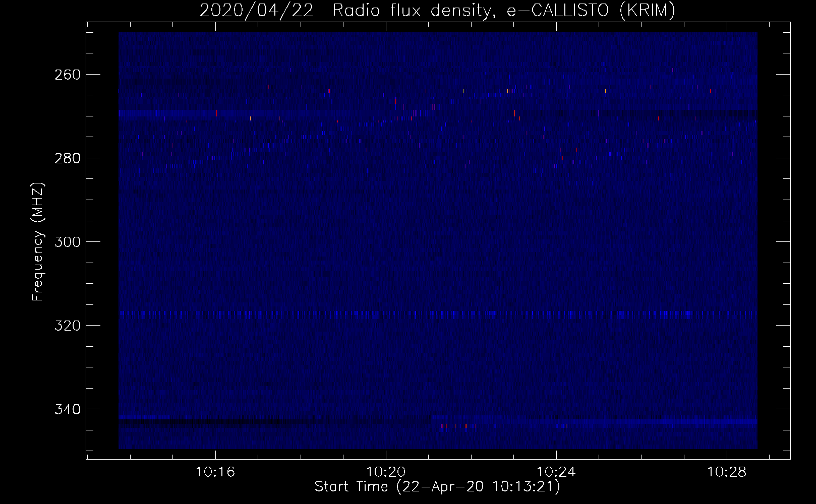
Task: Click the 300 frequency tick label
Action: (x=67, y=242)
